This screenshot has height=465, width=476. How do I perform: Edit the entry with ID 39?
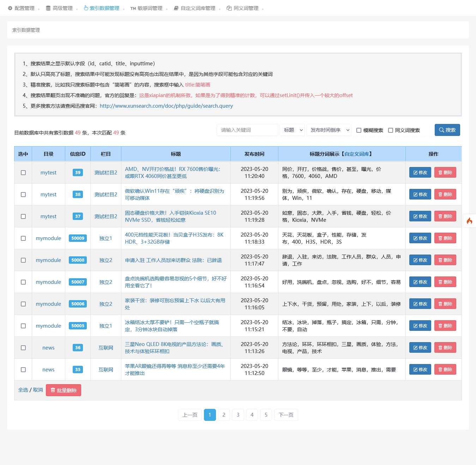pyautogui.click(x=420, y=173)
